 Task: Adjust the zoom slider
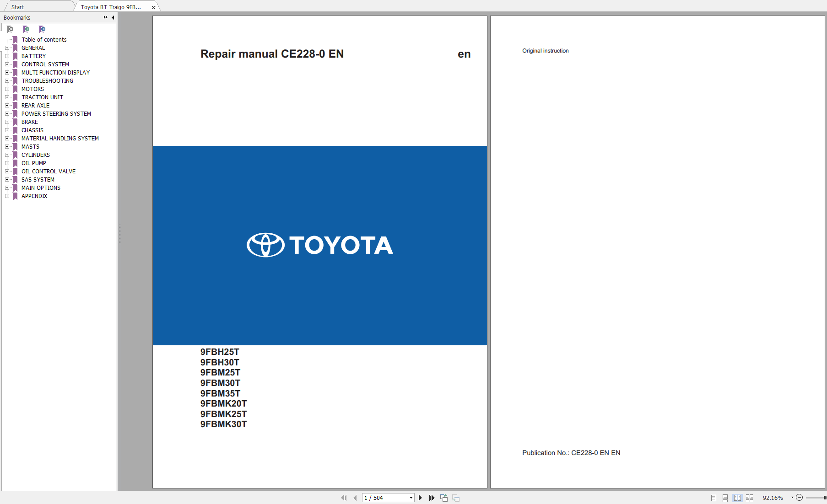pos(816,498)
